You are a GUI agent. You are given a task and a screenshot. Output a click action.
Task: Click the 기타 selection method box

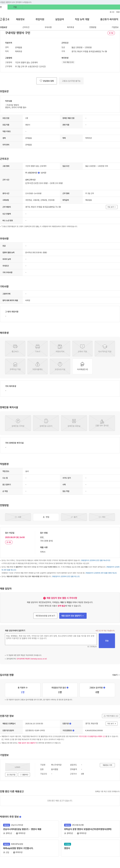pos(102,517)
